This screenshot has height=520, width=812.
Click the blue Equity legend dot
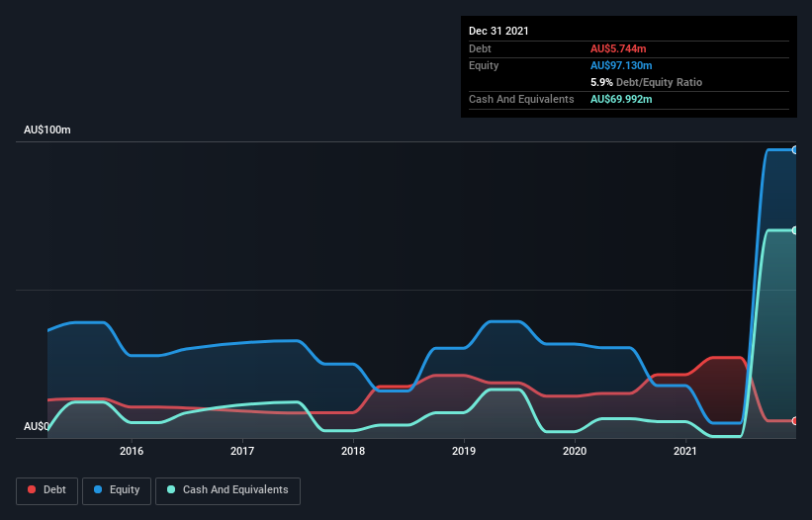(98, 489)
